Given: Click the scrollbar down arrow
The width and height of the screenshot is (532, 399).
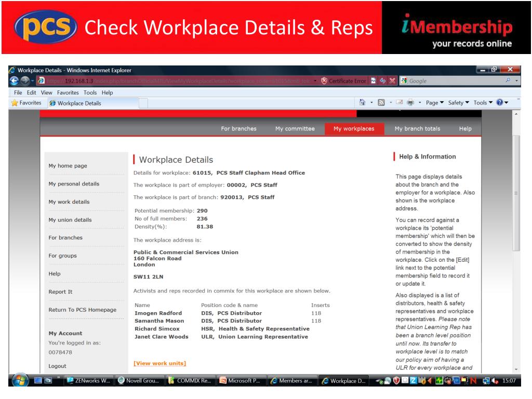Looking at the screenshot, I should [516, 369].
